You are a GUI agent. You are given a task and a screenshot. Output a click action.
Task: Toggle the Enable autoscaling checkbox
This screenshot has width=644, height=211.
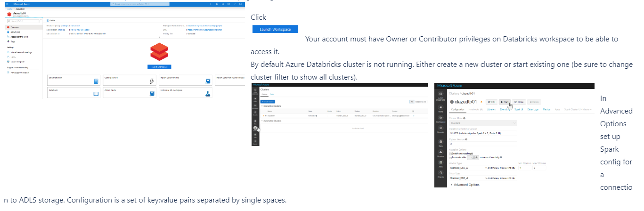pos(450,154)
